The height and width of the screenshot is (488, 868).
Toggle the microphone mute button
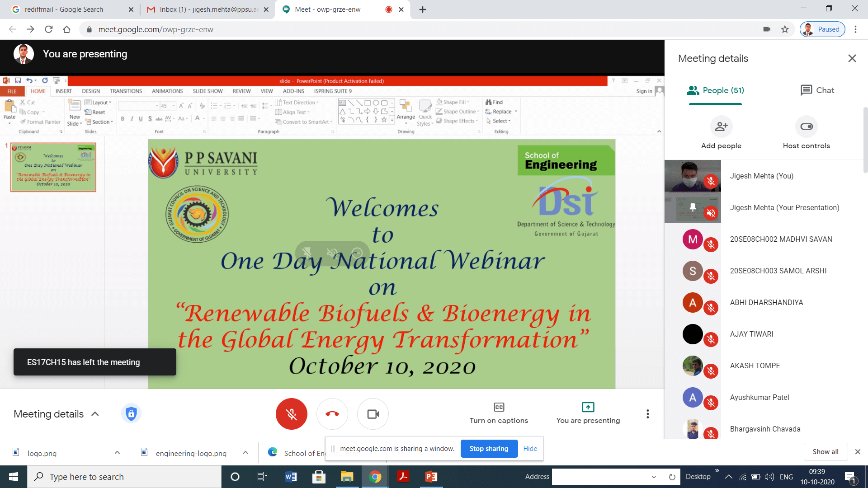coord(292,414)
